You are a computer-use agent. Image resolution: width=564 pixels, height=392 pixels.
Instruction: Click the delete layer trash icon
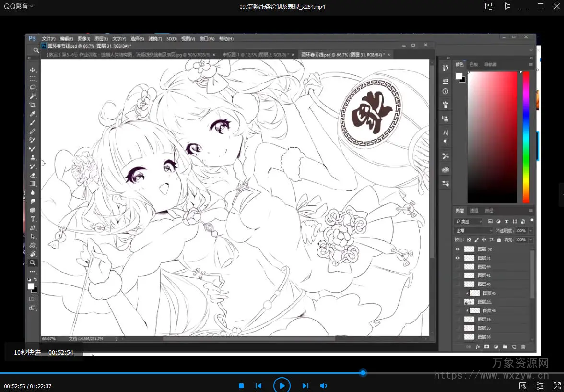point(523,347)
